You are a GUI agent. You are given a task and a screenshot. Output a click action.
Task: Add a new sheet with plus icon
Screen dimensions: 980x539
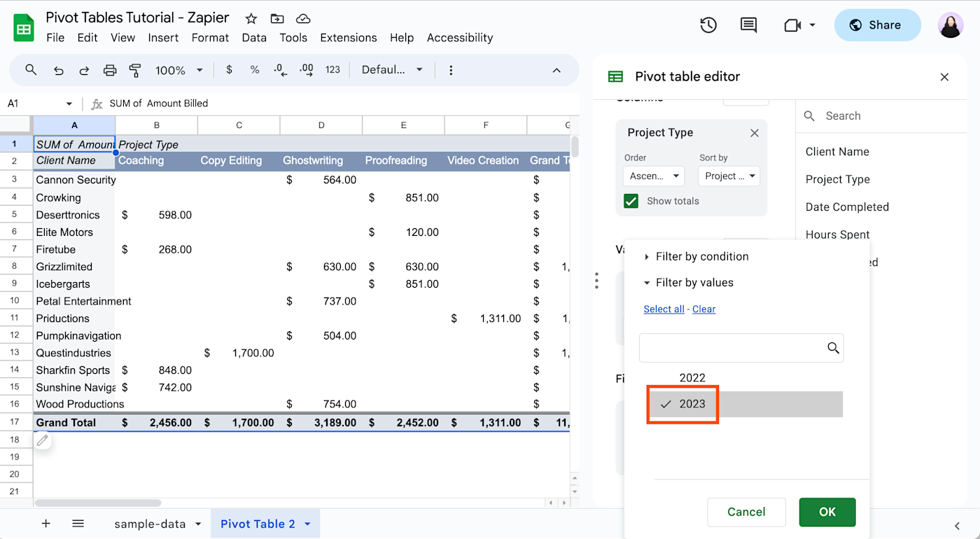pyautogui.click(x=46, y=524)
